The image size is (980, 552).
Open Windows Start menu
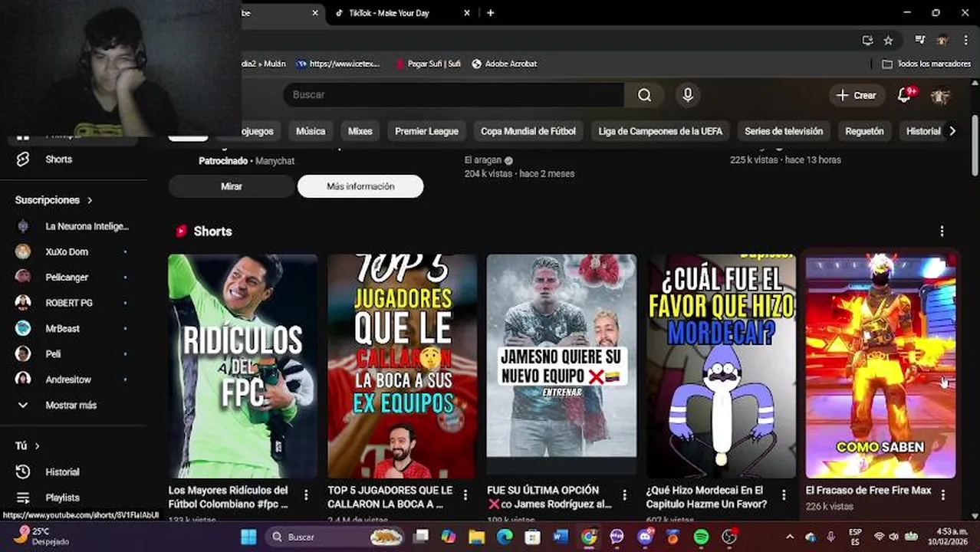coord(248,537)
